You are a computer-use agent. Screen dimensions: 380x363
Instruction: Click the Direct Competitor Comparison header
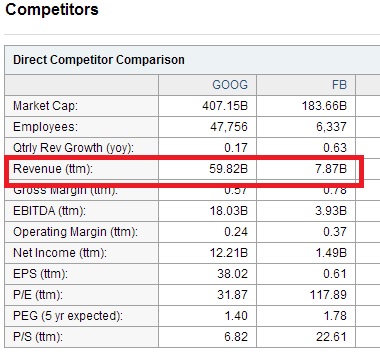click(x=99, y=60)
